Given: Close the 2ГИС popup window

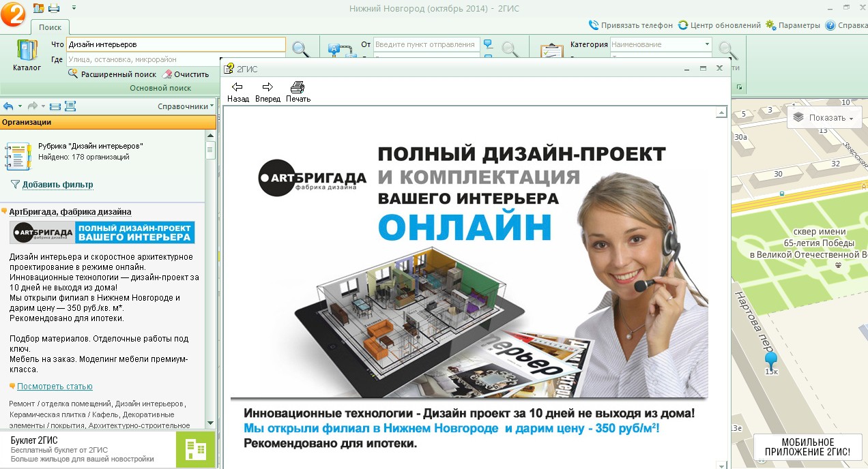Looking at the screenshot, I should point(719,68).
